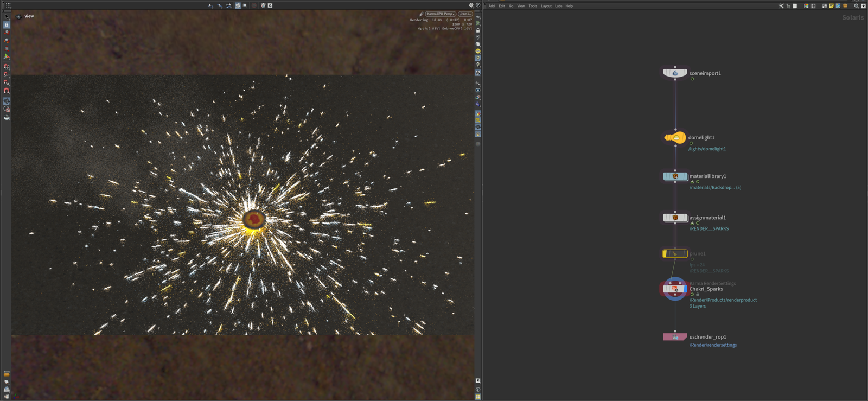Open network editor tools wrench icon

coord(781,6)
